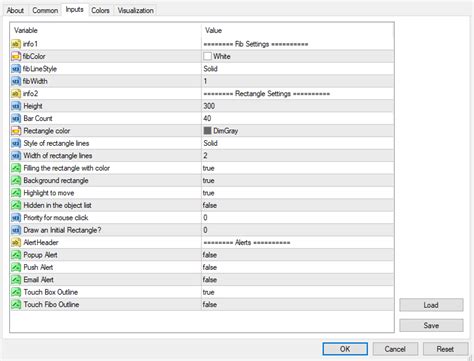Image resolution: width=474 pixels, height=361 pixels.
Task: Click the boolean icon beside Touch Fibo Outline
Action: tap(16, 304)
